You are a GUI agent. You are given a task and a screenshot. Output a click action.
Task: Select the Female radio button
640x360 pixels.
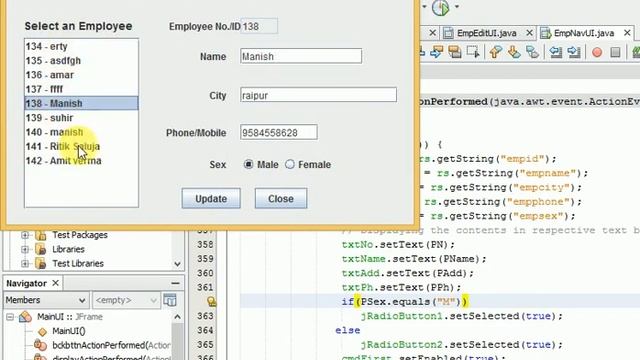[x=290, y=164]
